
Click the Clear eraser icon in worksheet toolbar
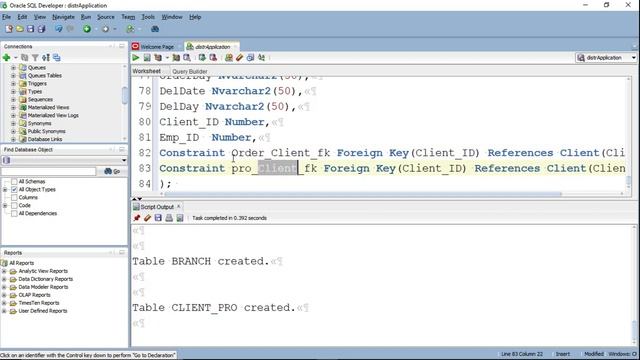pyautogui.click(x=240, y=58)
